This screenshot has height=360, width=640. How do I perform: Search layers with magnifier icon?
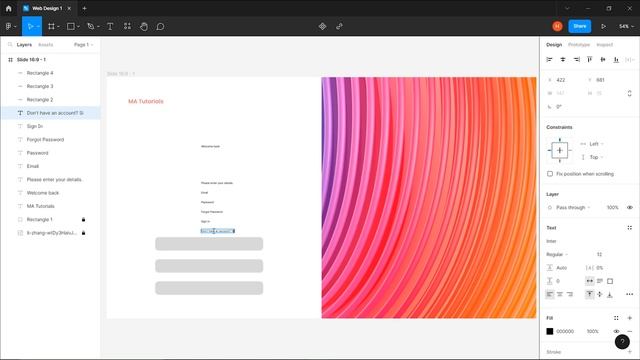click(10, 44)
